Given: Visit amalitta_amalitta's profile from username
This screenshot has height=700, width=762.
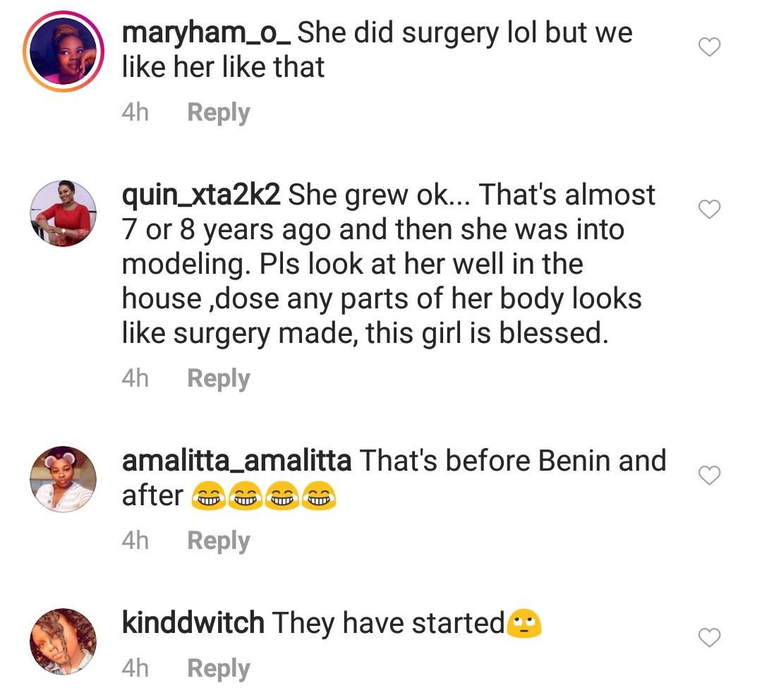Looking at the screenshot, I should pos(236,461).
